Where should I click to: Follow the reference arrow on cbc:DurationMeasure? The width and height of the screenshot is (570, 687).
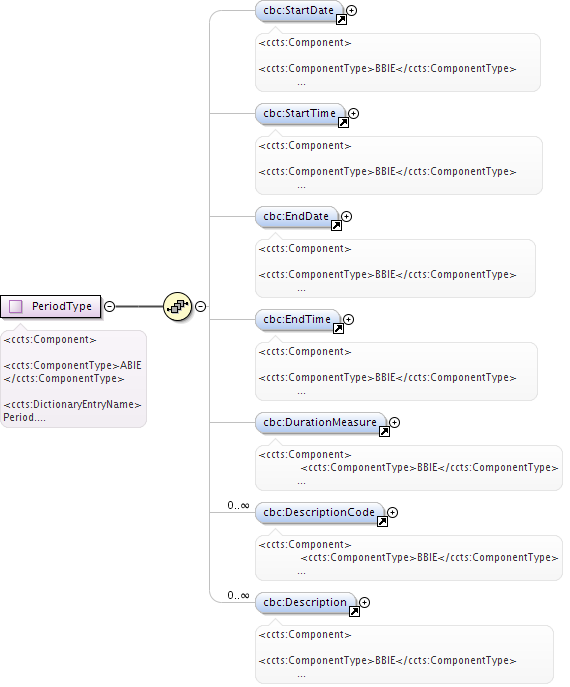coord(384,431)
